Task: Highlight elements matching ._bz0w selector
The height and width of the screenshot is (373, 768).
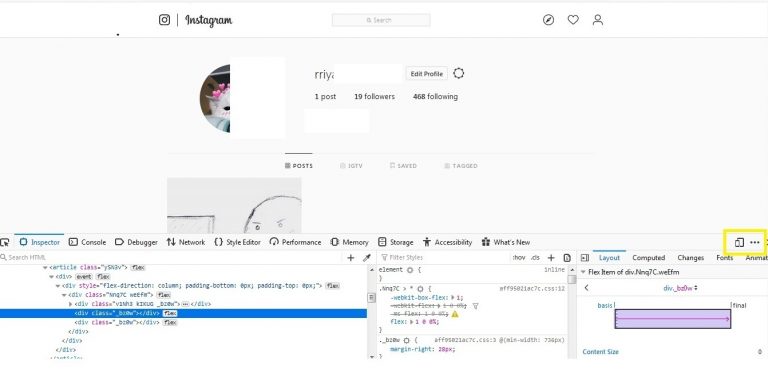Action: 407,340
